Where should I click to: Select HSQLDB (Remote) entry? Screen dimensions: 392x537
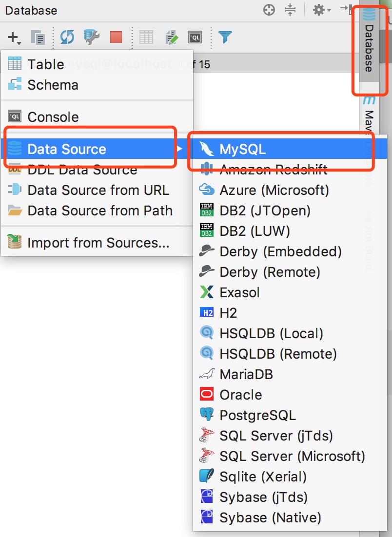click(x=290, y=354)
